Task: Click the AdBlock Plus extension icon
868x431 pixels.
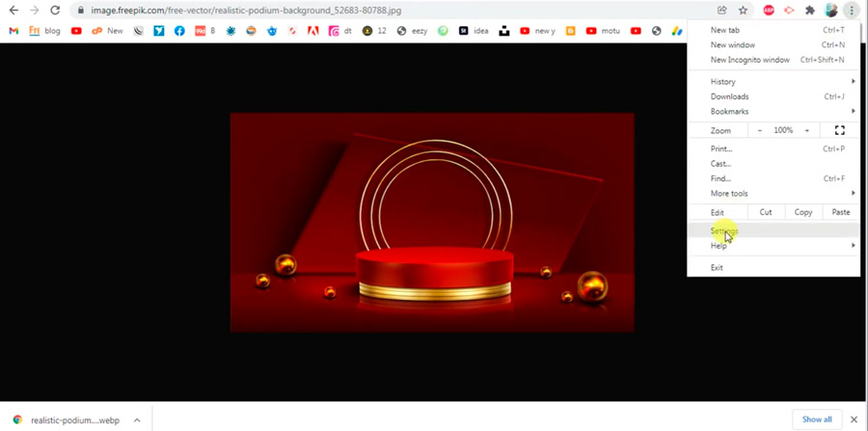Action: [x=769, y=11]
